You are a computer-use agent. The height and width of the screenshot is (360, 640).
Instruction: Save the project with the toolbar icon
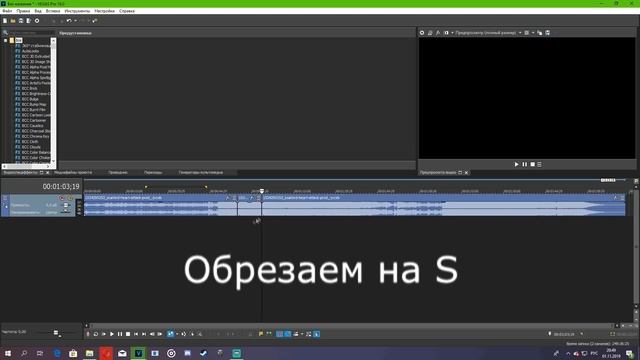21,21
